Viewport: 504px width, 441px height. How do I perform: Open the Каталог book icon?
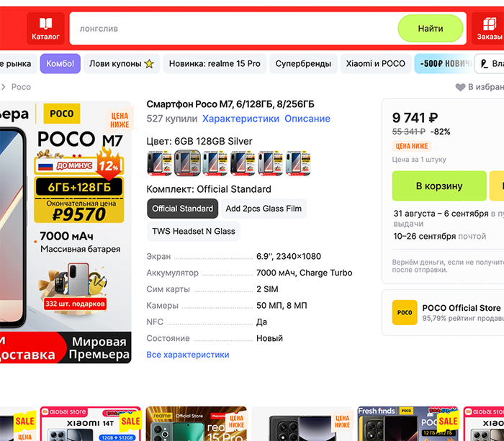(45, 24)
